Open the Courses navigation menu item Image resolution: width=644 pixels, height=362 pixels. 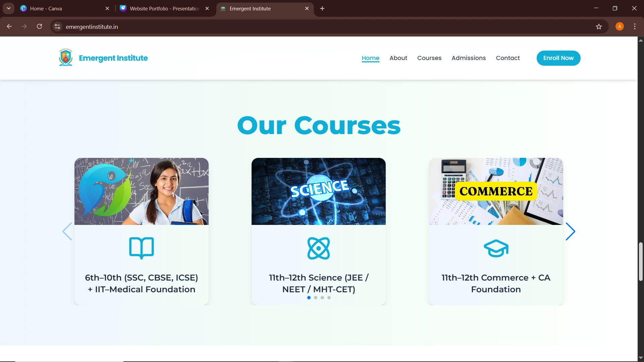(x=429, y=58)
